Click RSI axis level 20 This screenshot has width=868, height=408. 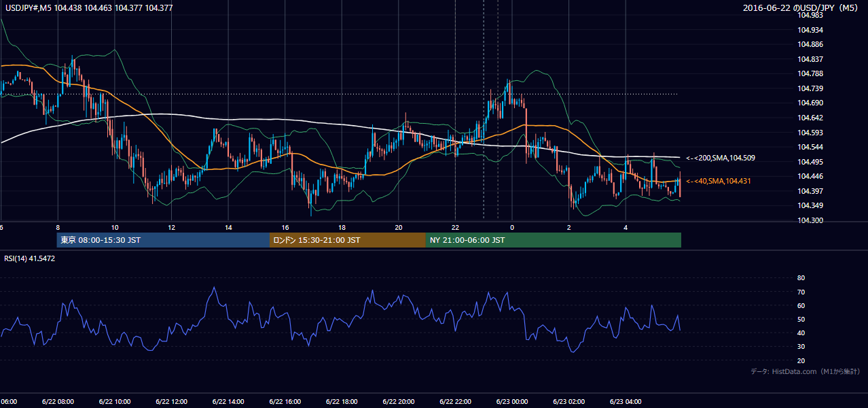(801, 360)
